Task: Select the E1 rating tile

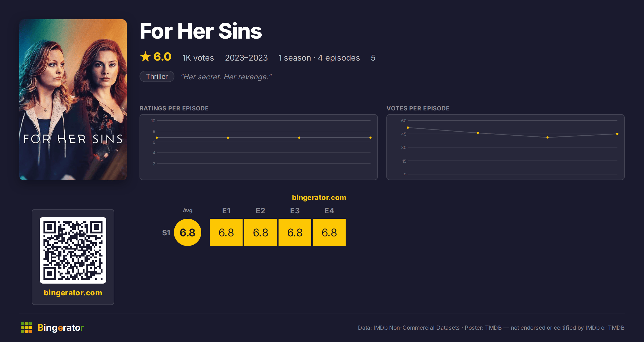Action: (x=226, y=232)
